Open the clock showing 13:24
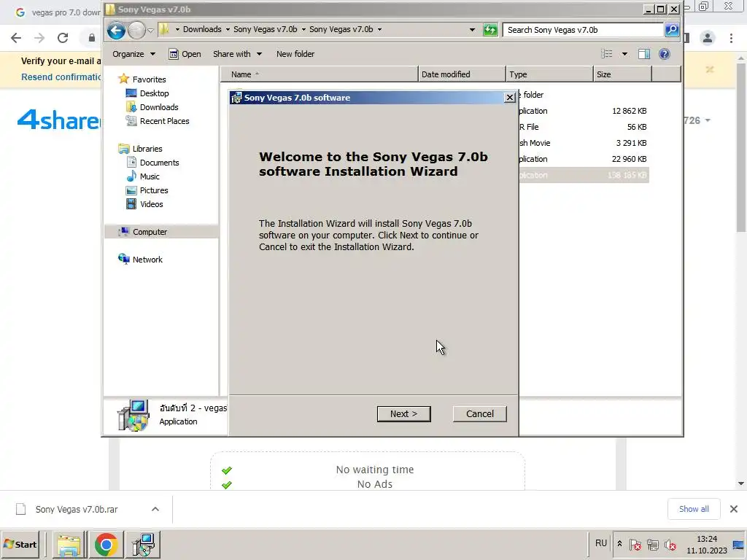This screenshot has height=560, width=747. (707, 544)
